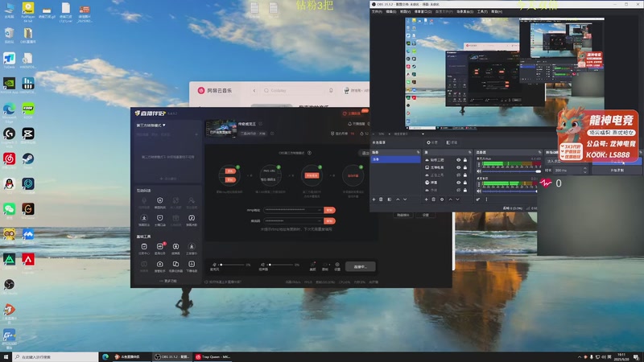644x362 pixels.
Task: Click voice search microphone in NetEase Cloud Music
Action: (331, 90)
